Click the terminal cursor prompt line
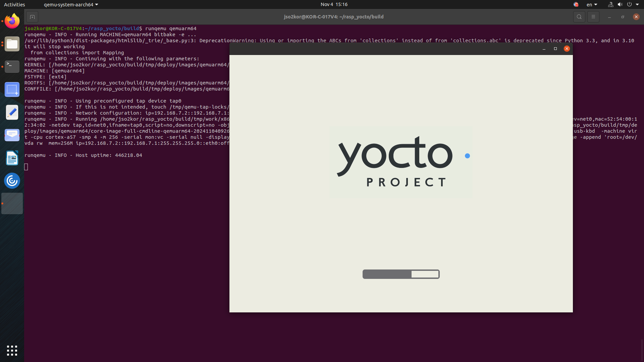644x362 pixels. 26,167
